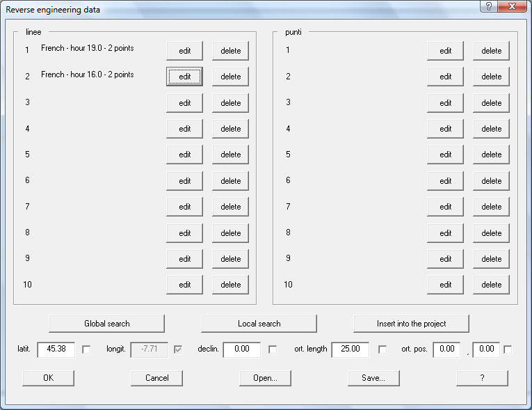Click edit for linee row 6
This screenshot has height=410, width=532.
184,181
